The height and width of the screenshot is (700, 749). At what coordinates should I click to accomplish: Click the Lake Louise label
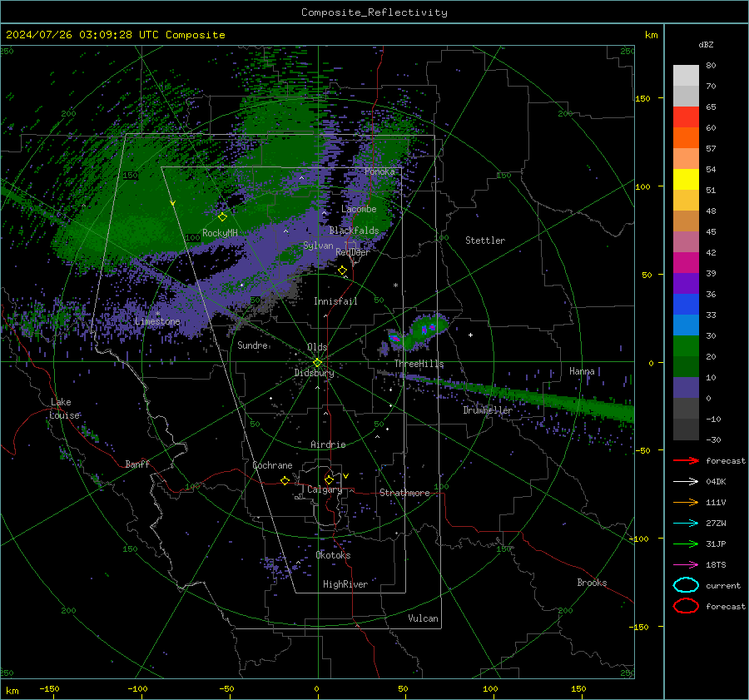tap(64, 409)
